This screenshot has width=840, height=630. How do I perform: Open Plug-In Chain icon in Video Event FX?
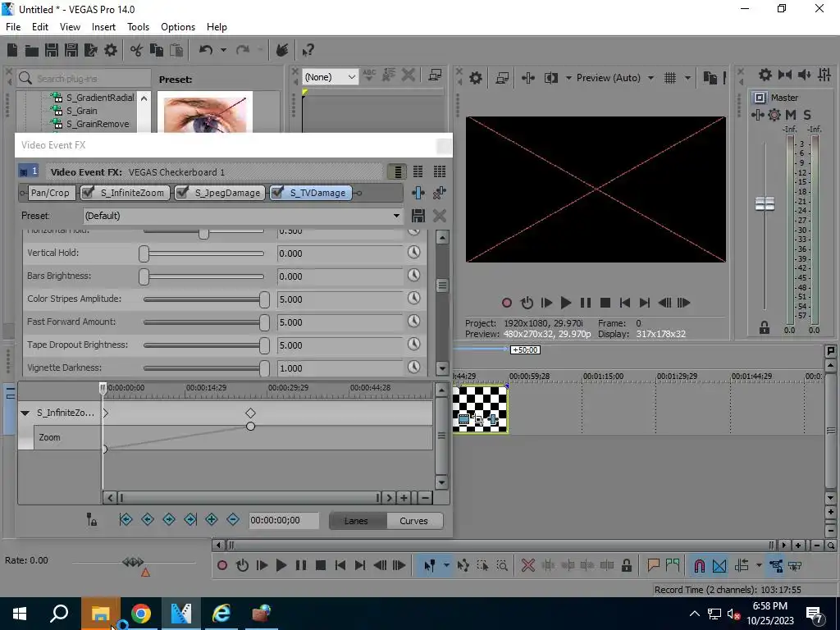[418, 193]
